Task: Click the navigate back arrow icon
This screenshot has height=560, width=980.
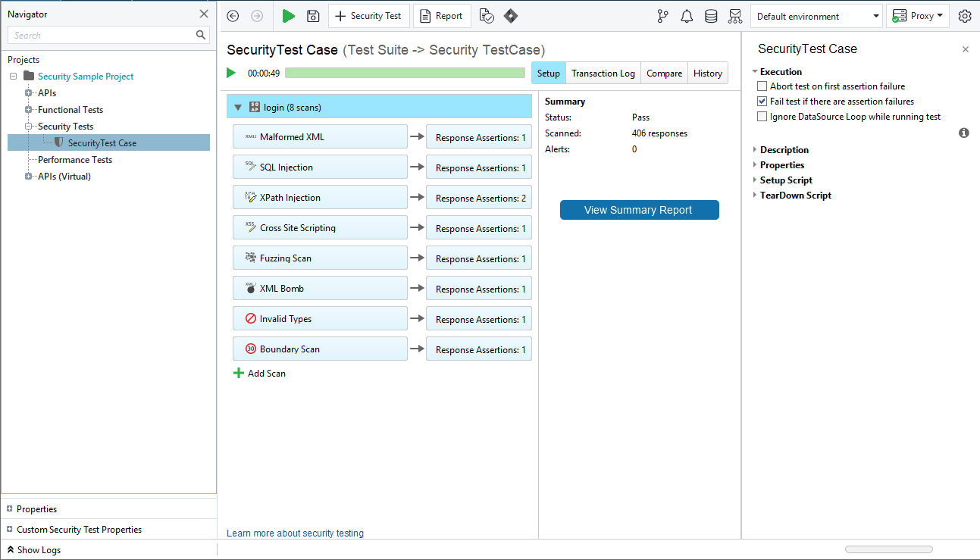Action: click(x=233, y=15)
